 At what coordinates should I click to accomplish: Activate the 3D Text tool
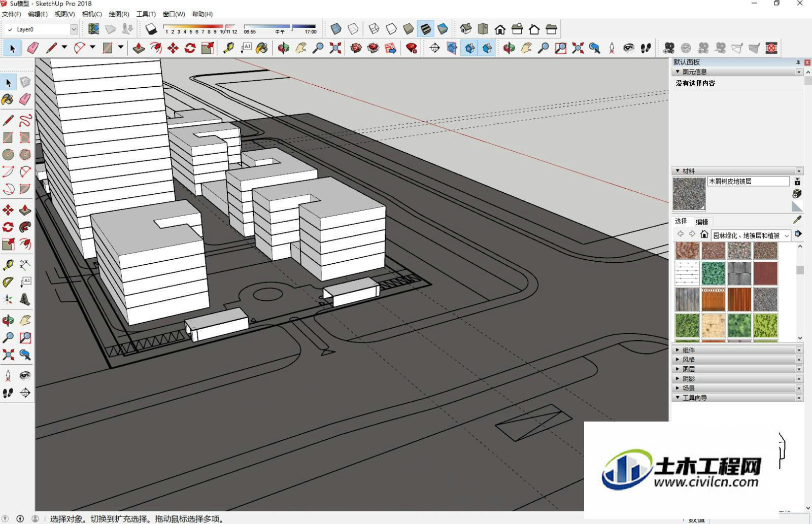[25, 299]
